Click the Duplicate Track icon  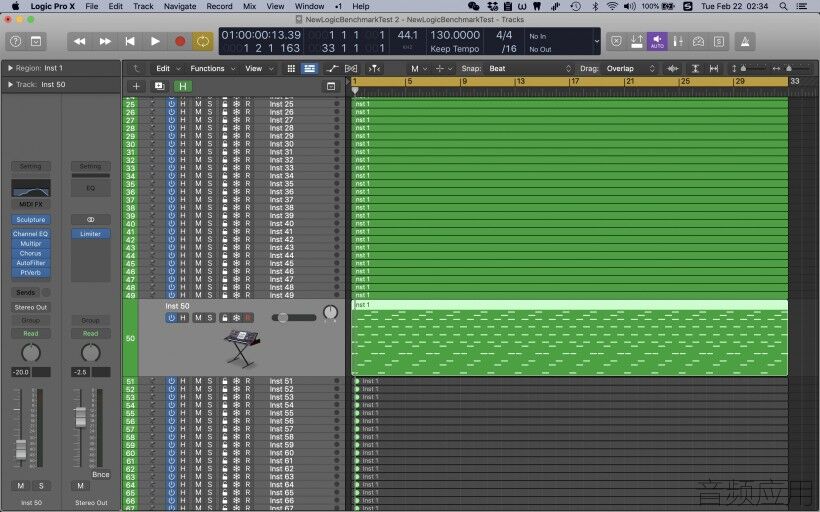(159, 86)
